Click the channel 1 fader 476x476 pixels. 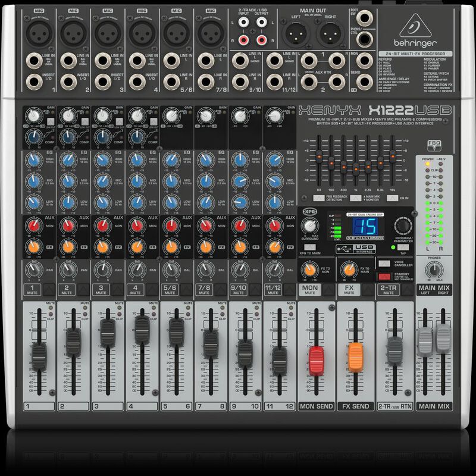click(39, 356)
